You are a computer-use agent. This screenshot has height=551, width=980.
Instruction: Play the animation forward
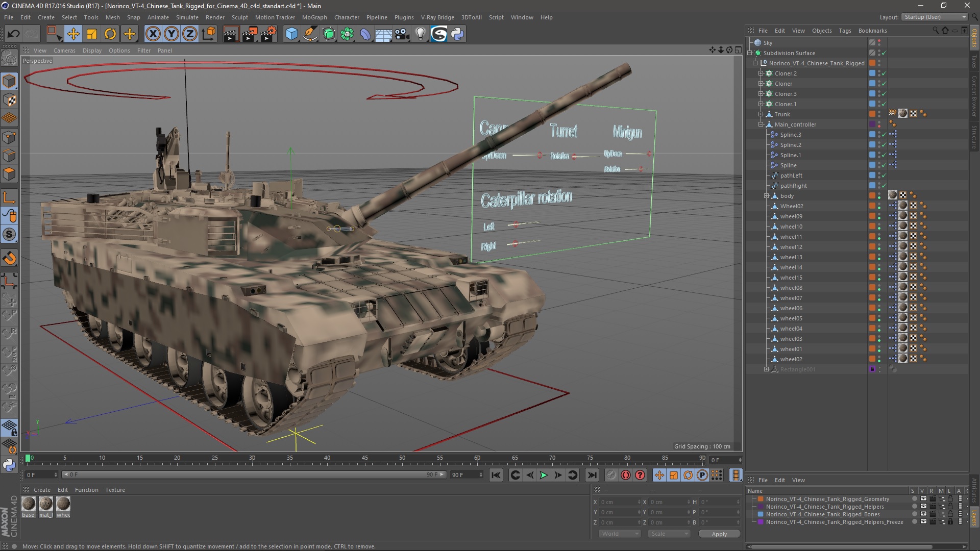coord(544,475)
